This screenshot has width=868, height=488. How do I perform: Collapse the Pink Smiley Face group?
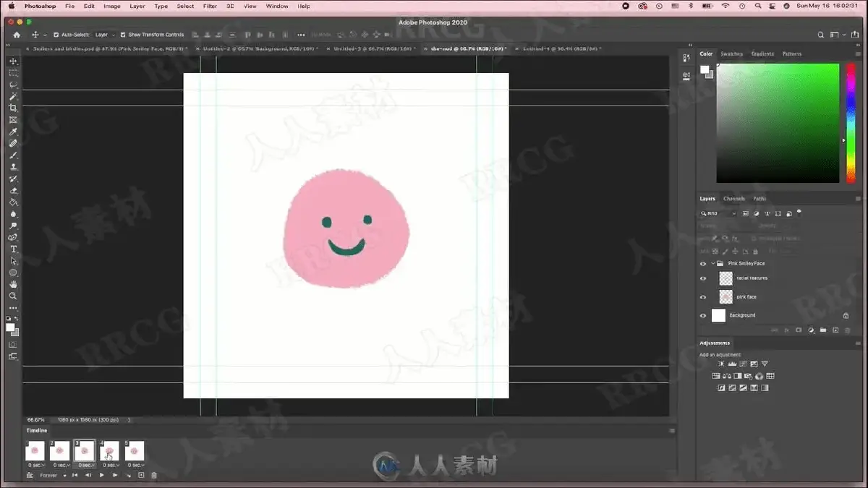tap(712, 264)
